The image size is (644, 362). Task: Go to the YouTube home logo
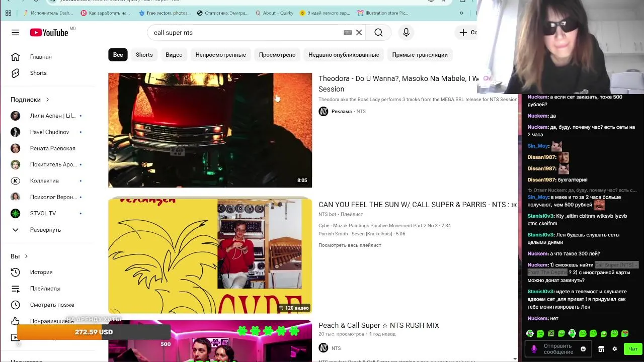coord(49,33)
